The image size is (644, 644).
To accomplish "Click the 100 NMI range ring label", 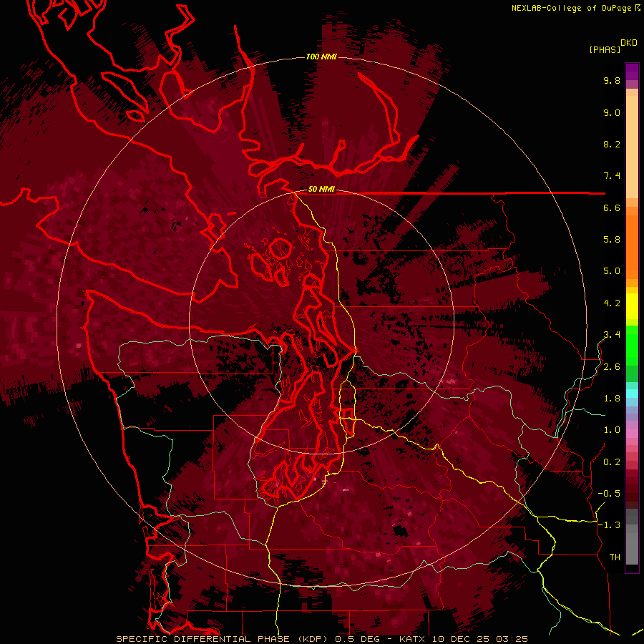I will click(x=321, y=57).
